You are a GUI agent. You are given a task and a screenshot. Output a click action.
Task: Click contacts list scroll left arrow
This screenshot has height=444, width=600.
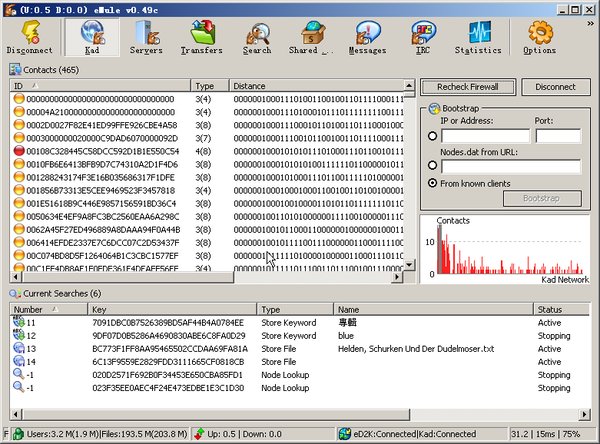15,277
